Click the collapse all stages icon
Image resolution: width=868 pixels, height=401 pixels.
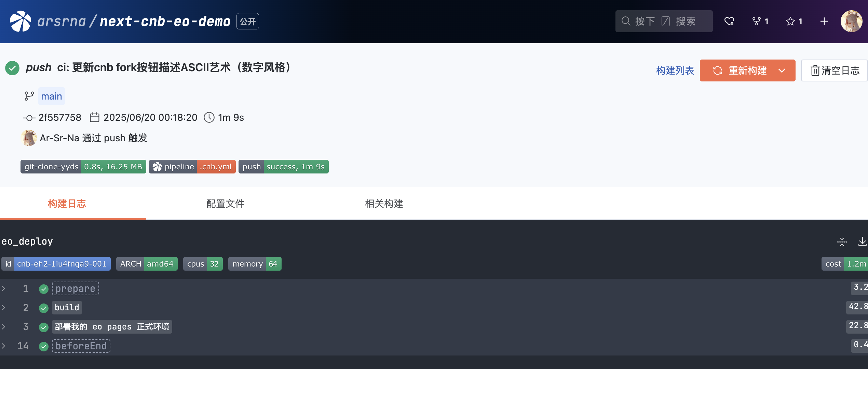click(x=842, y=242)
